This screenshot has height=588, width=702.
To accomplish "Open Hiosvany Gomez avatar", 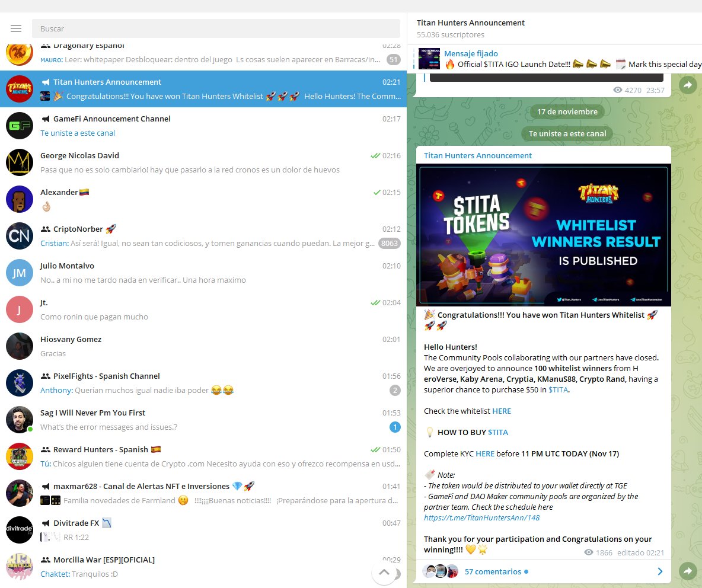I will [x=19, y=346].
